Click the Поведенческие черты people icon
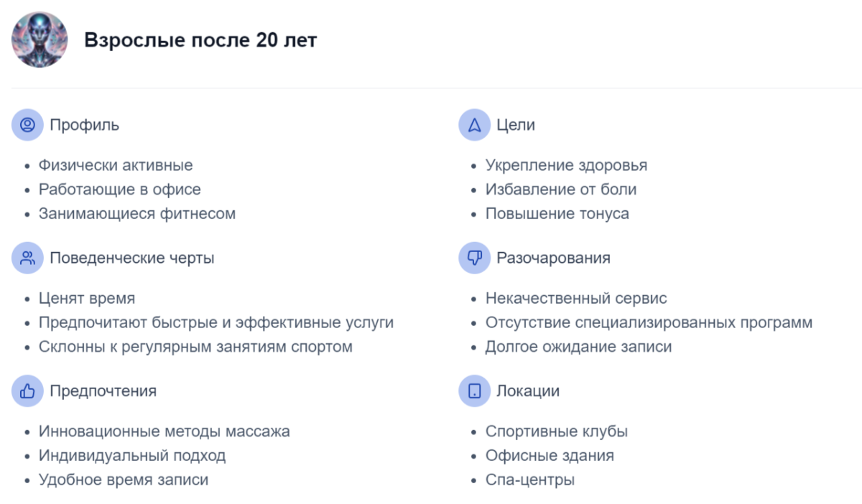 [x=27, y=258]
